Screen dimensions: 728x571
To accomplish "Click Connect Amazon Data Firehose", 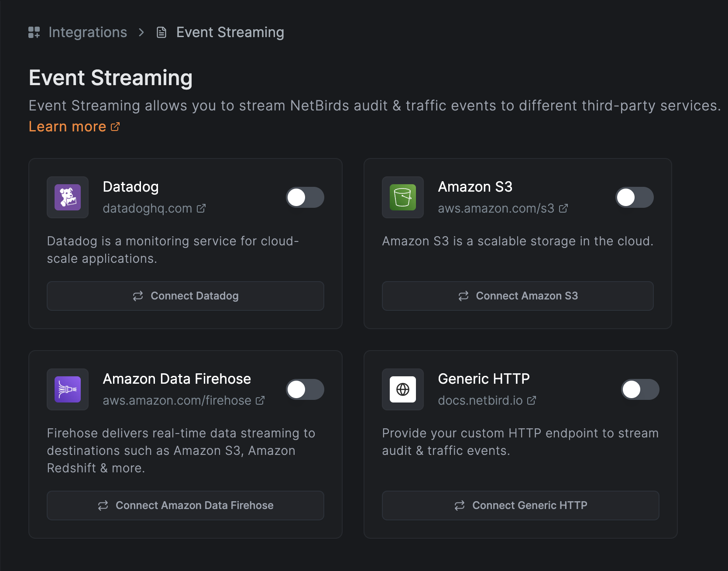I will (x=185, y=506).
